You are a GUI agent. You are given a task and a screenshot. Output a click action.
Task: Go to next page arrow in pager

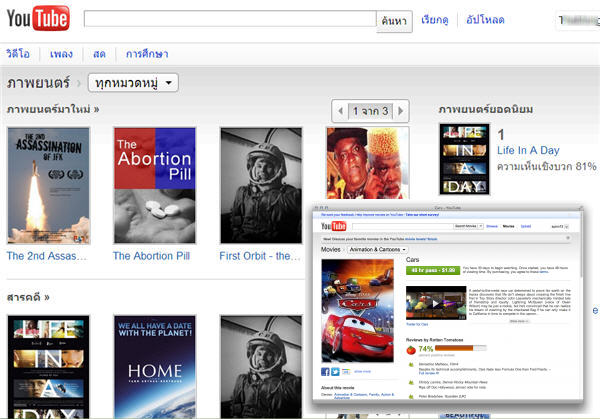point(401,111)
